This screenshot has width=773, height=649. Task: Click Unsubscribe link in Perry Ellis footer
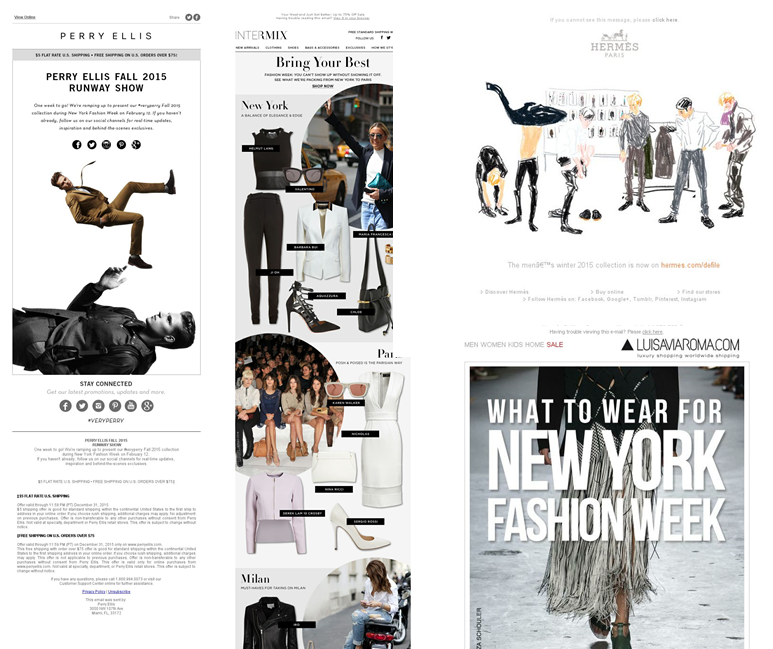(x=119, y=591)
